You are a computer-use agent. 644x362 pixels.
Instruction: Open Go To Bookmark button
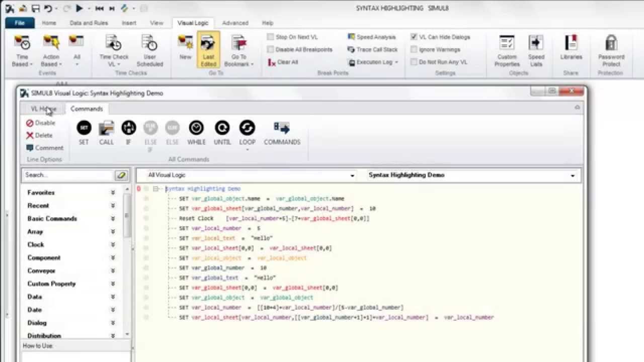pyautogui.click(x=238, y=50)
